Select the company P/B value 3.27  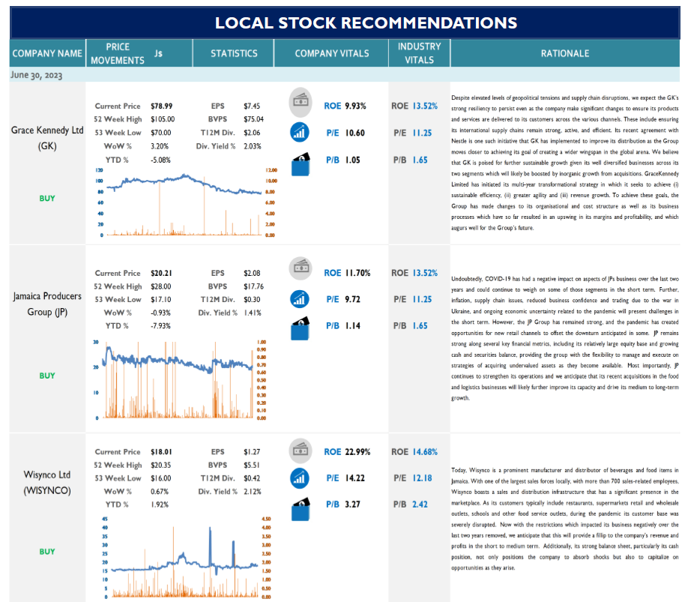click(x=352, y=505)
